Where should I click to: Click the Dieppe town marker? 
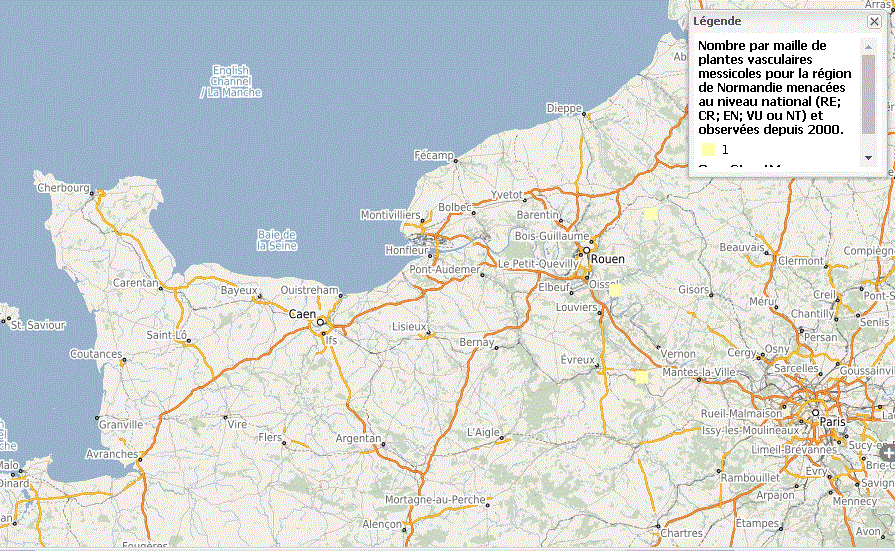[x=583, y=115]
